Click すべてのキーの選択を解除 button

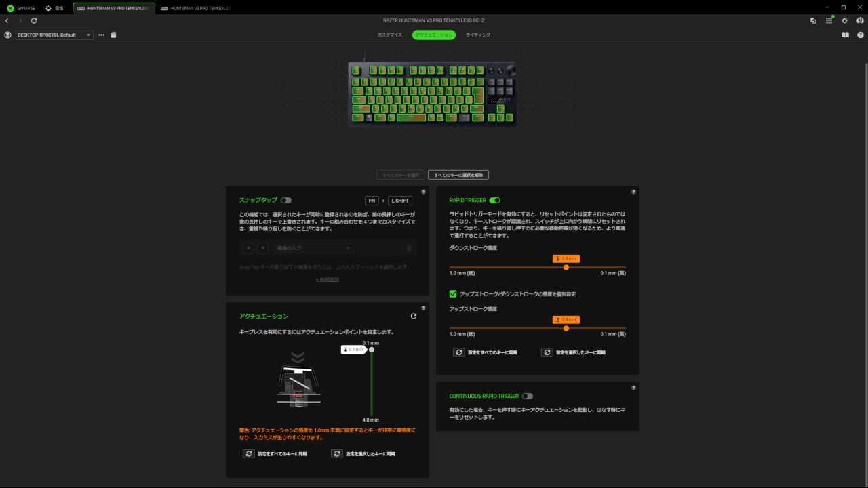(458, 175)
